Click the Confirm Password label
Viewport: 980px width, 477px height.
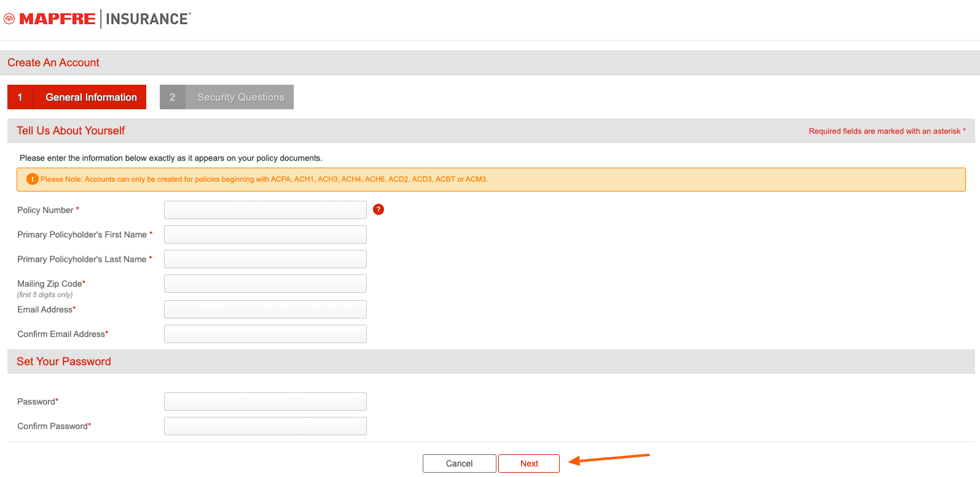coord(54,426)
